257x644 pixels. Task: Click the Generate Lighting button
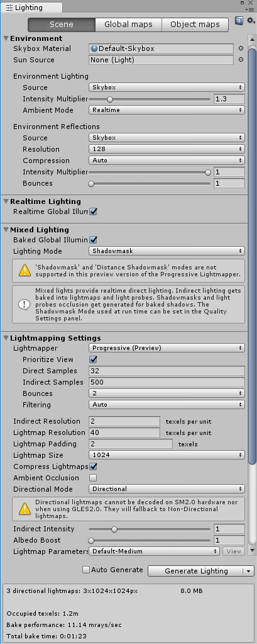tap(196, 571)
